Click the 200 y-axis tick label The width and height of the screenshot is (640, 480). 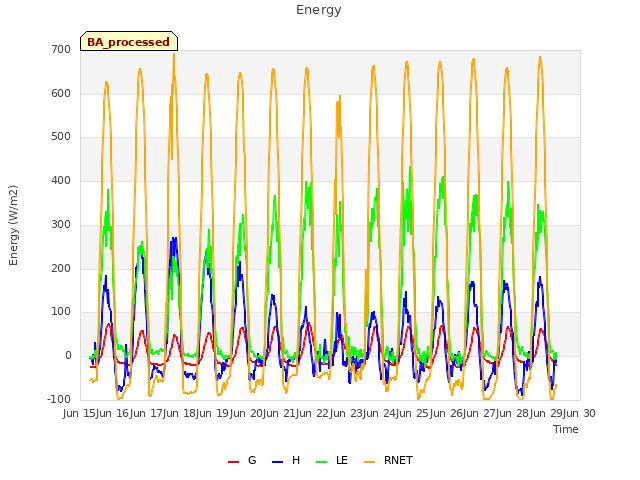pos(61,268)
